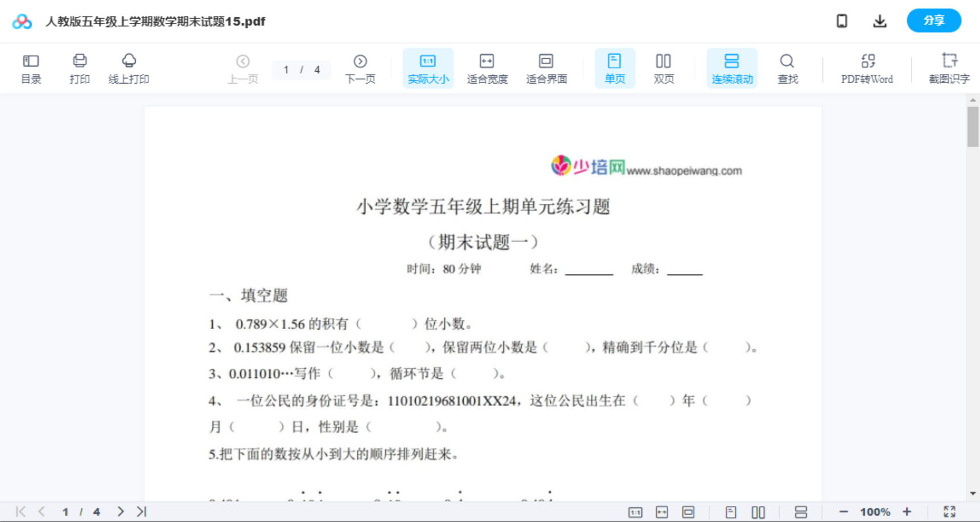Enable 实际大小 actual size view

(x=427, y=68)
